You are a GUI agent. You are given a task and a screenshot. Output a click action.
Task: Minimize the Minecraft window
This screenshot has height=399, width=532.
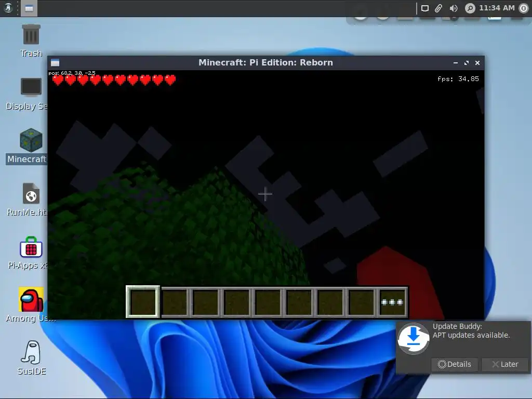pos(456,63)
